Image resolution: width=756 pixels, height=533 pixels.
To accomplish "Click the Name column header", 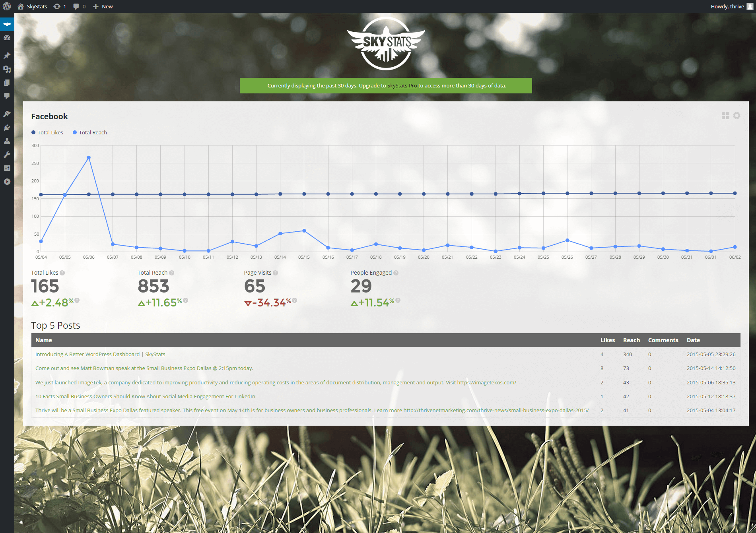I will pos(44,340).
